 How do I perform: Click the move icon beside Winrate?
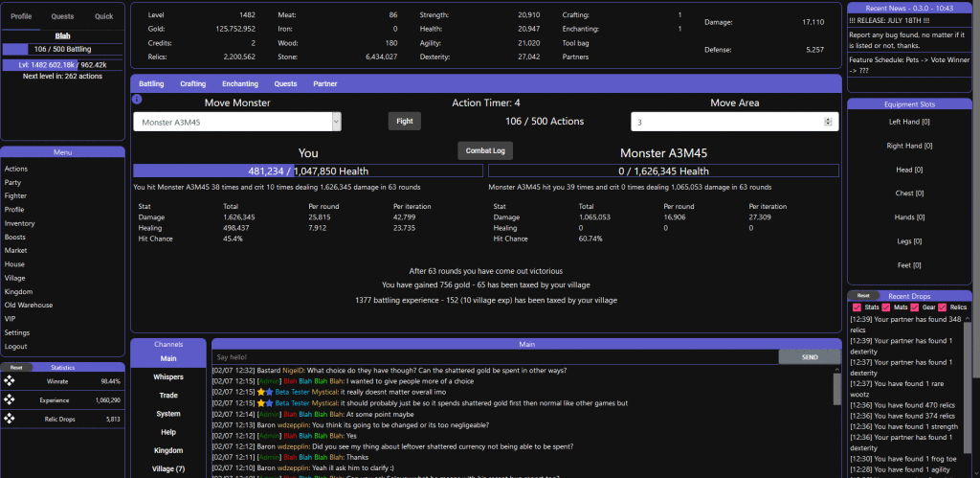point(10,381)
